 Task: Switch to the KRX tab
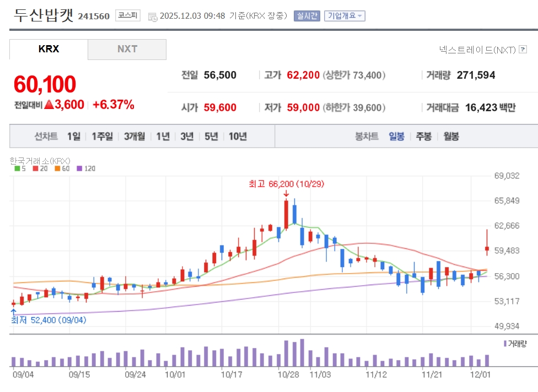tap(49, 50)
